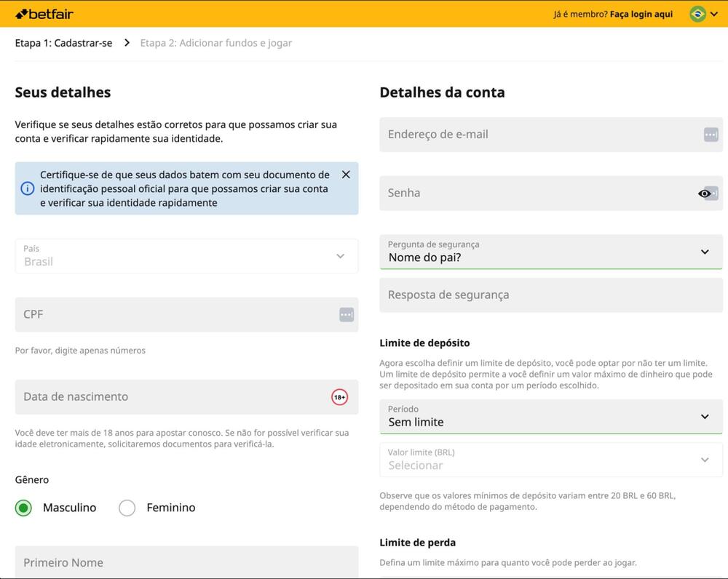Open the Pergunta de segurança dropdown
This screenshot has height=579, width=728.
(551, 252)
